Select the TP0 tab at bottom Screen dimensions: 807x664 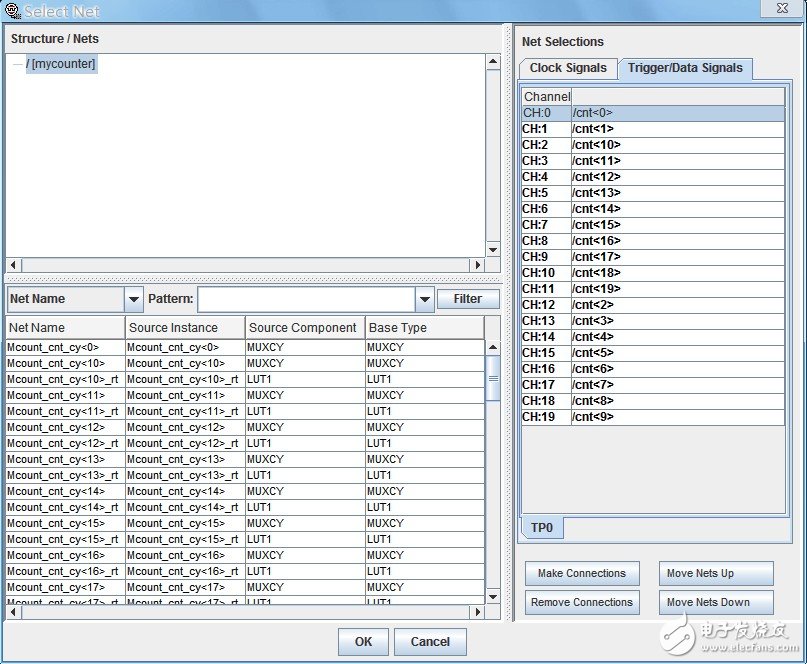[x=541, y=527]
